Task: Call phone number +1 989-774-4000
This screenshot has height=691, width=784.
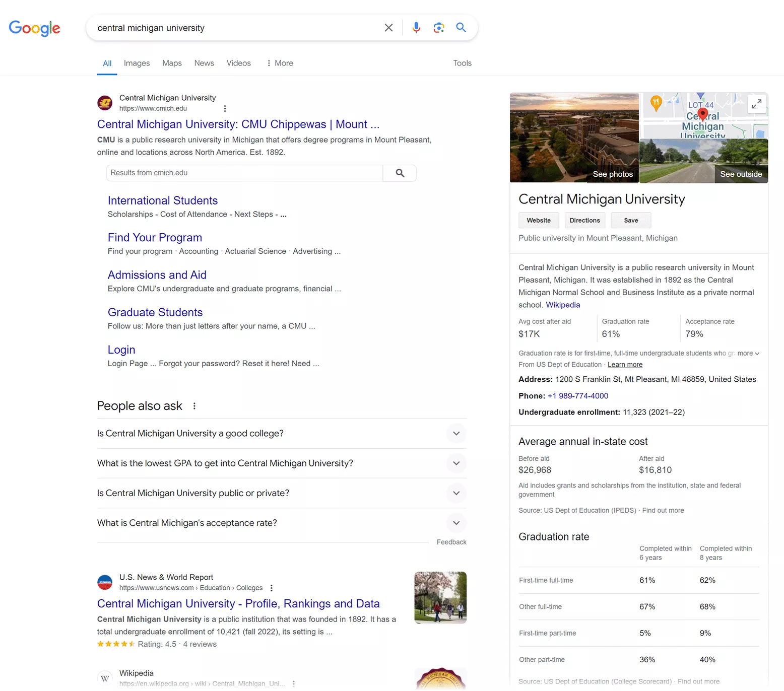Action: click(x=578, y=396)
